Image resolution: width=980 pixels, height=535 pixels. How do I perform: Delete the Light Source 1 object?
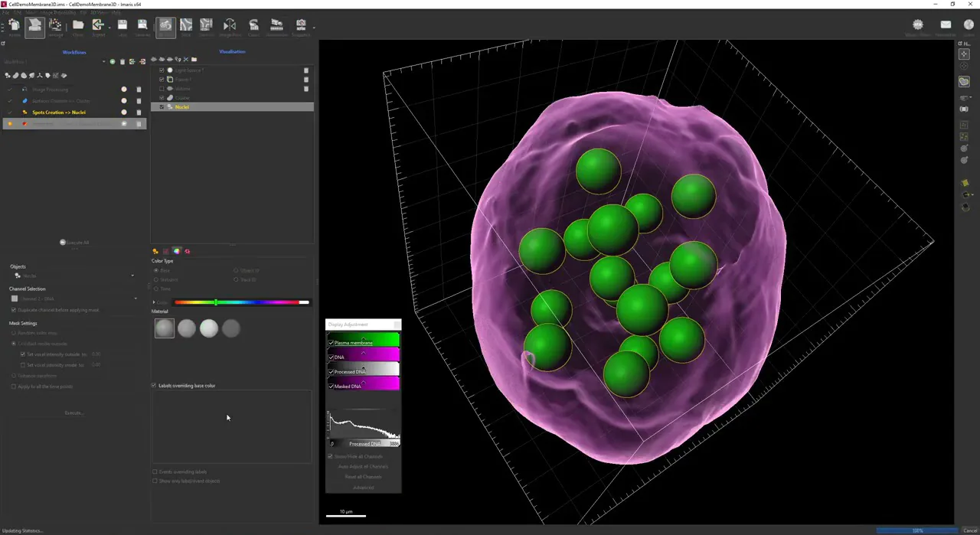tap(306, 70)
